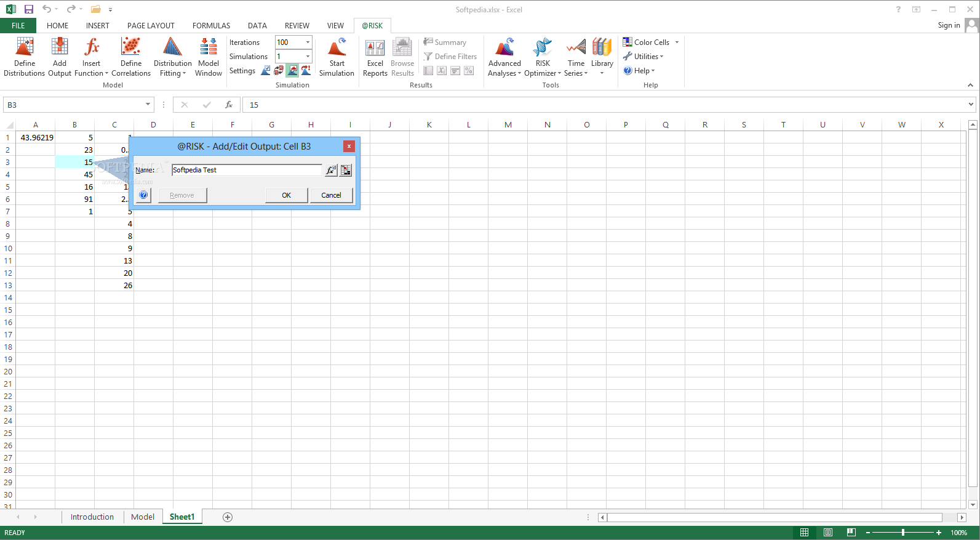This screenshot has height=540, width=980.
Task: Click the 100% zoom level
Action: coord(958,533)
